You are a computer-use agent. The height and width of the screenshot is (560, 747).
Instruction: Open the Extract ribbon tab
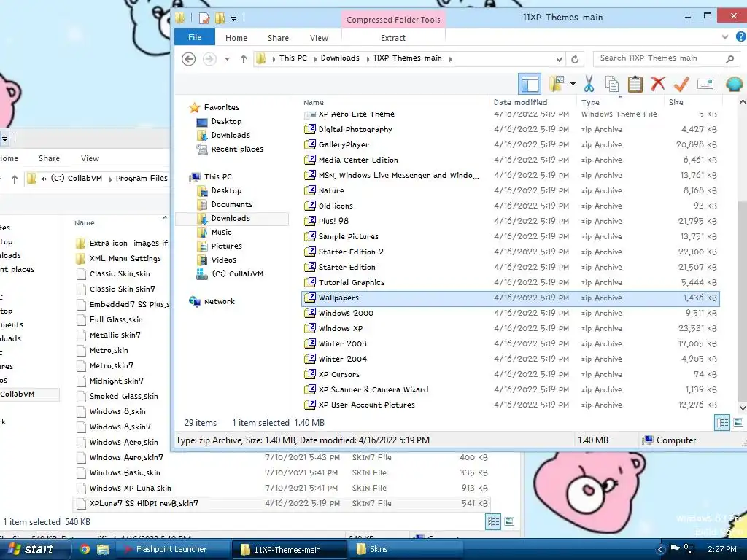coord(393,38)
